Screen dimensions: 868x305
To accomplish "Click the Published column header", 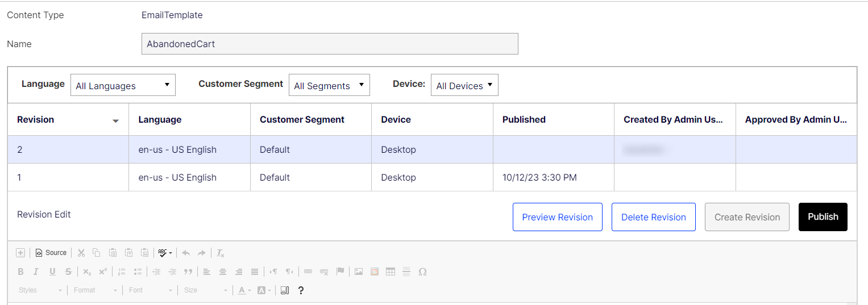I will (524, 120).
